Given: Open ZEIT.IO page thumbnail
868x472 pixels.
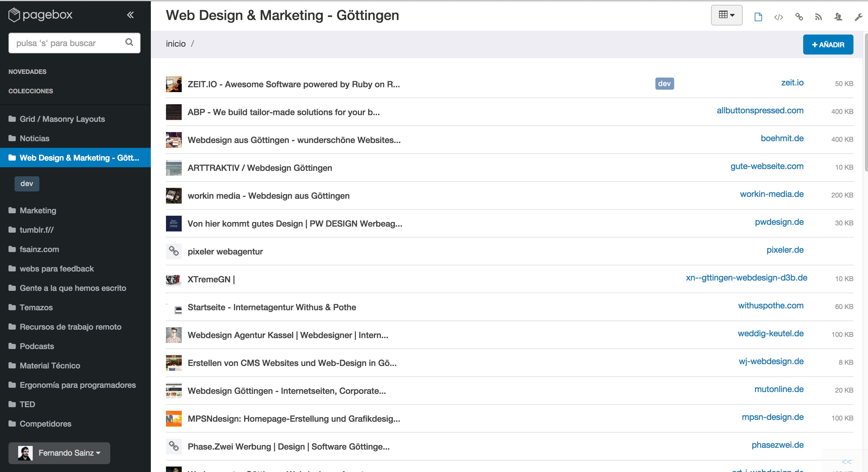Looking at the screenshot, I should click(x=174, y=84).
